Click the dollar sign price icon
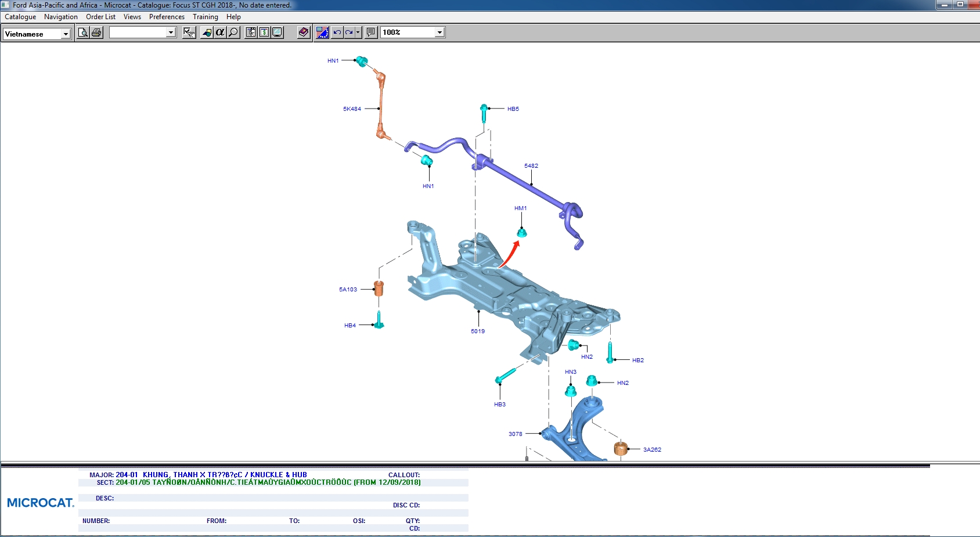Viewport: 980px width, 537px height. (264, 33)
